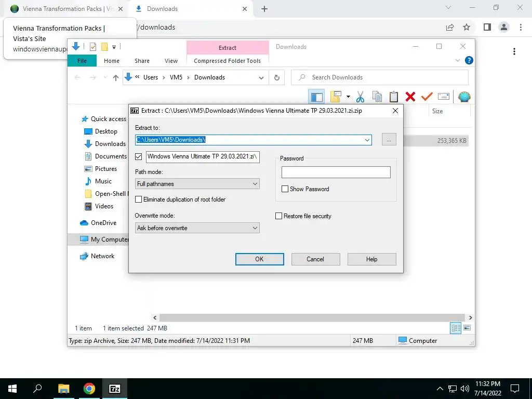Viewport: 532px width, 399px height.
Task: Click the taskbar Search magnifier icon
Action: [37, 389]
